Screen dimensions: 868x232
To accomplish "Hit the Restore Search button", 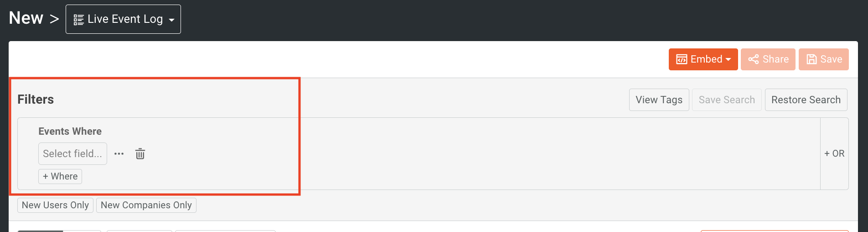I will (x=806, y=100).
